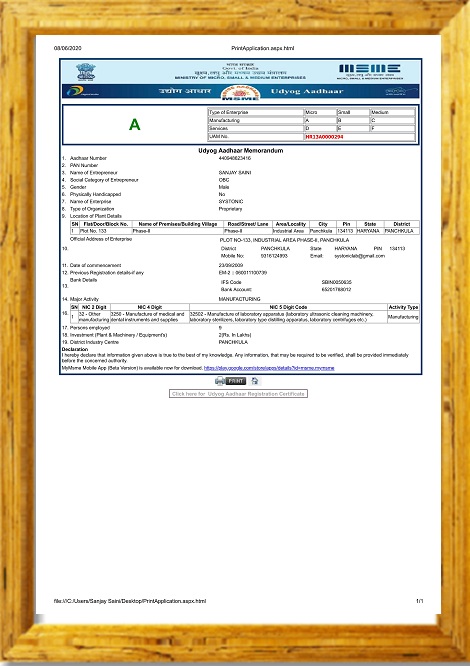Click the red UAM number HR13A0000294
470x666 pixels.
tap(324, 137)
